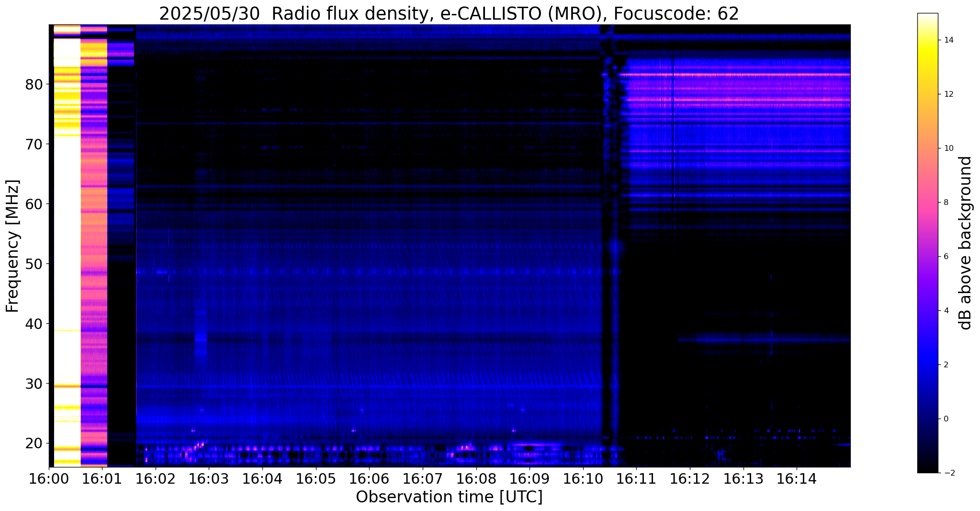Click the 70 MHz frequency tick label

pos(34,144)
